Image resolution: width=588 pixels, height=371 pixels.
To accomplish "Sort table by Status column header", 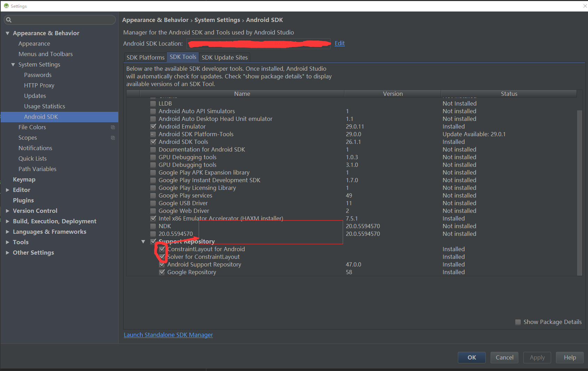I will pyautogui.click(x=509, y=94).
